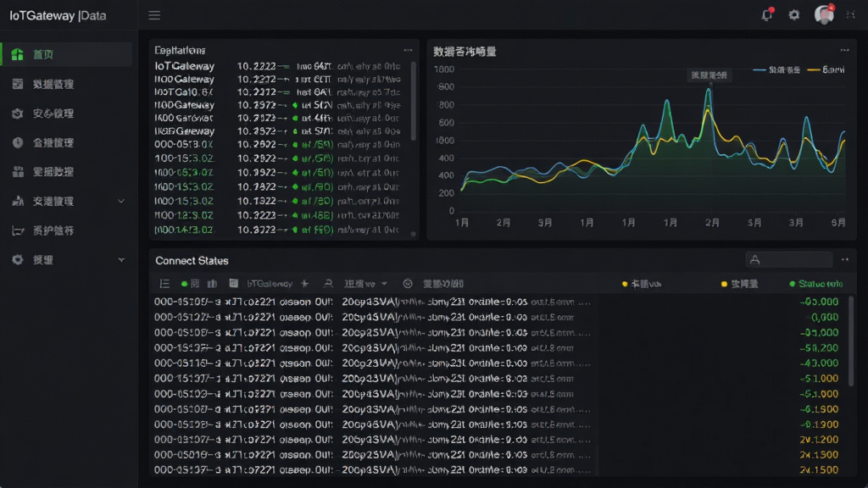Toggle the green Status legend item
This screenshot has width=868, height=488.
point(816,284)
